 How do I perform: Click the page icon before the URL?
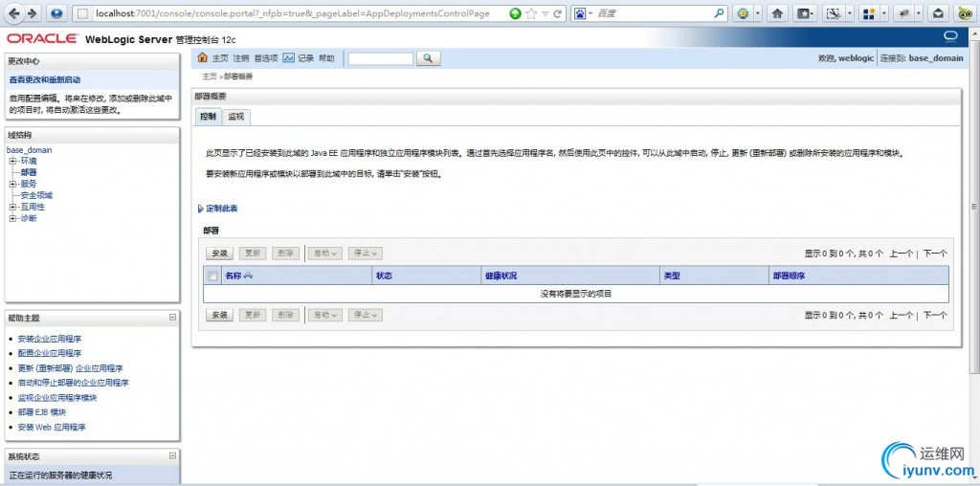tap(82, 13)
